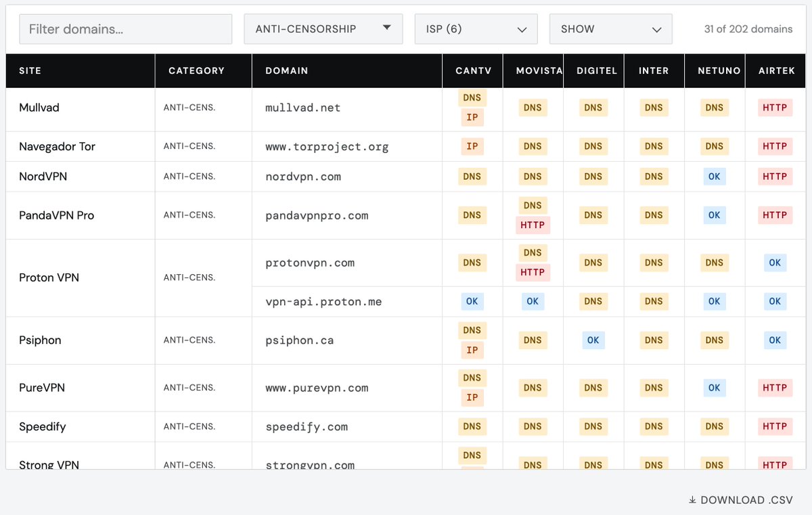Image resolution: width=812 pixels, height=515 pixels.
Task: Click the HTTP badge for Mullvad under AIRTEK
Action: coord(775,108)
